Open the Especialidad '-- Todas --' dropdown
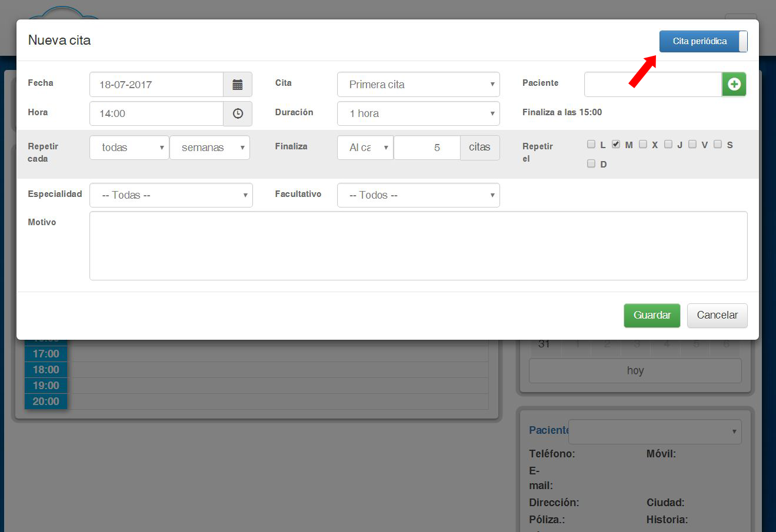The image size is (776, 532). pos(171,195)
